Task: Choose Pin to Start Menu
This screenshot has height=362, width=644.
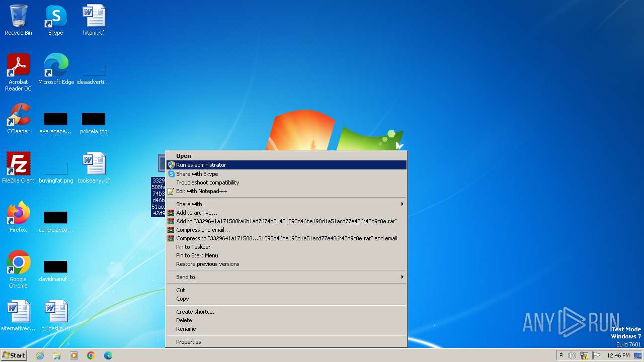Action: tap(286, 255)
